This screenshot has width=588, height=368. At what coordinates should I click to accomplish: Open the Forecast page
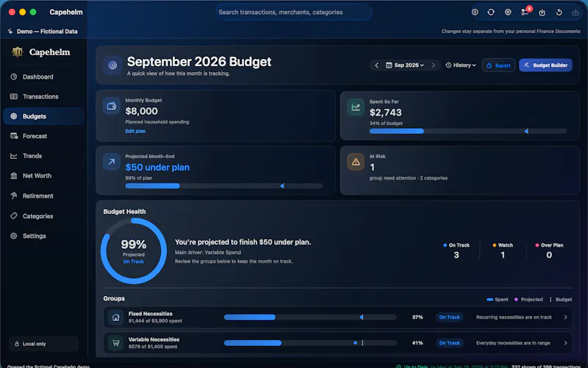click(x=43, y=136)
